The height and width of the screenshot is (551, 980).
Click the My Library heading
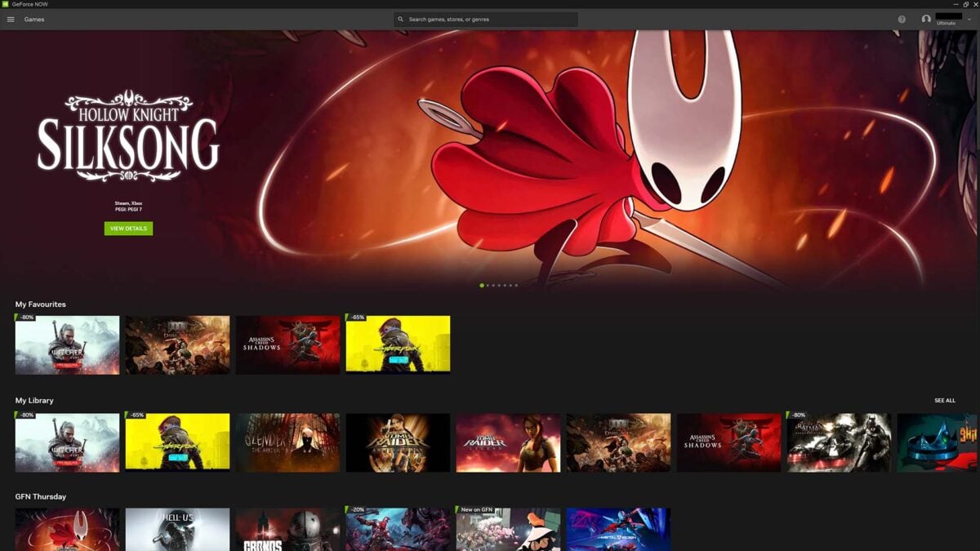(x=34, y=401)
